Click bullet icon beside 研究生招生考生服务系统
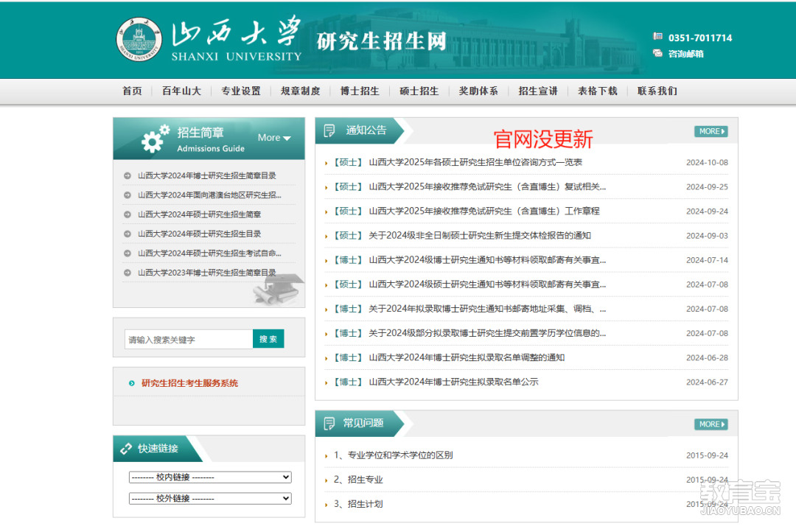Image resolution: width=796 pixels, height=532 pixels. click(x=131, y=383)
